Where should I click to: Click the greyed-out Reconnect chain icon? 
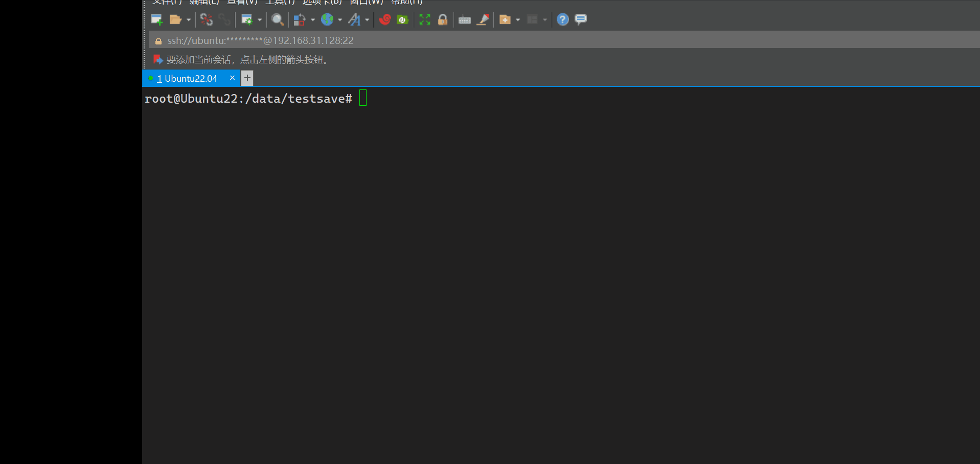[224, 20]
